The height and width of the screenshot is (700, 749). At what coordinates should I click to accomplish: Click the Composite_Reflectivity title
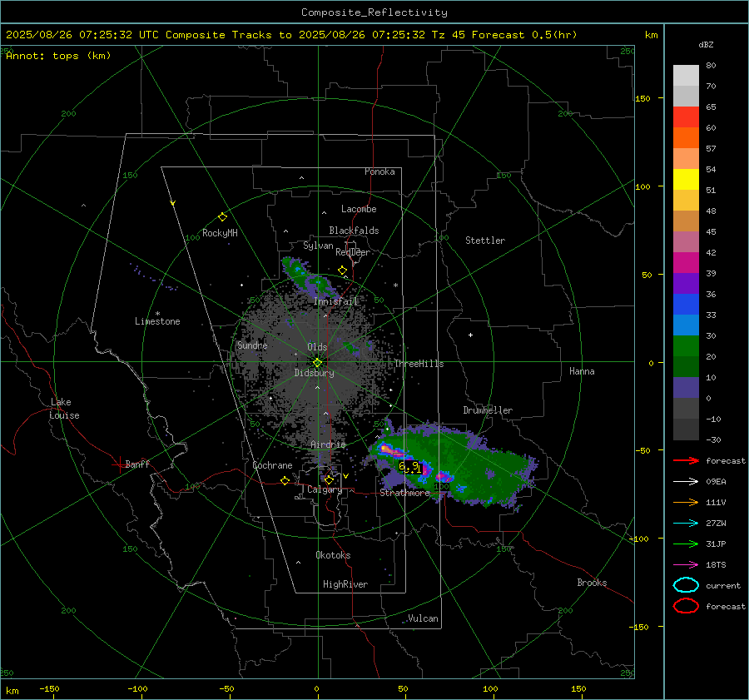[x=374, y=12]
